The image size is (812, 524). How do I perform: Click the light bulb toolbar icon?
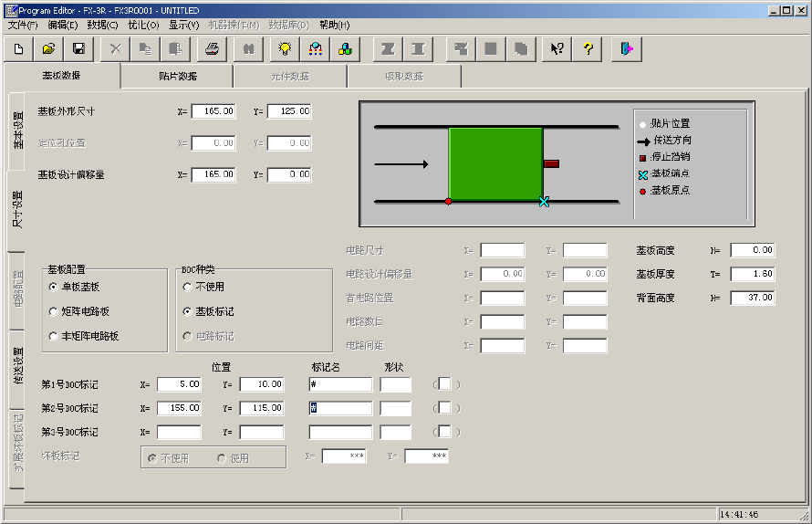(x=285, y=48)
